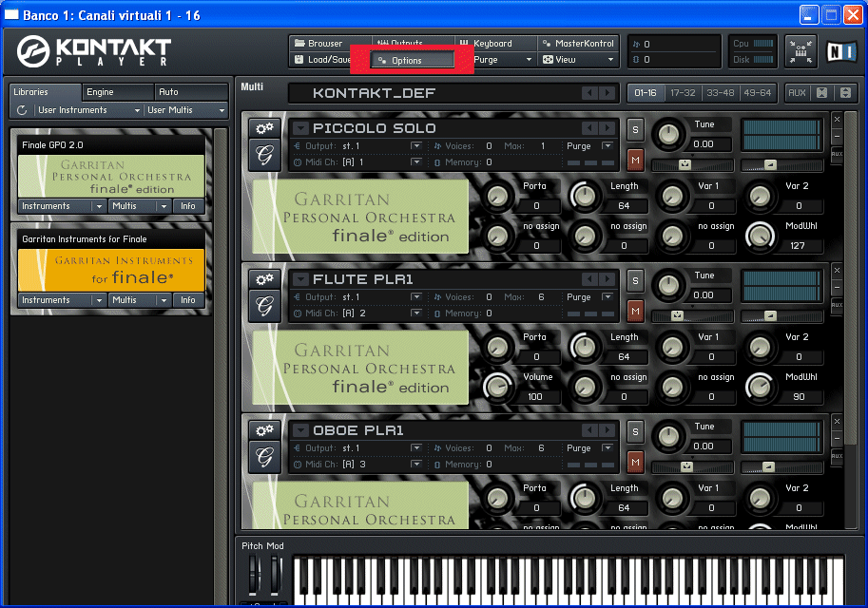Toggle minimized view icon beside the NI logo
868x608 pixels.
coord(800,51)
